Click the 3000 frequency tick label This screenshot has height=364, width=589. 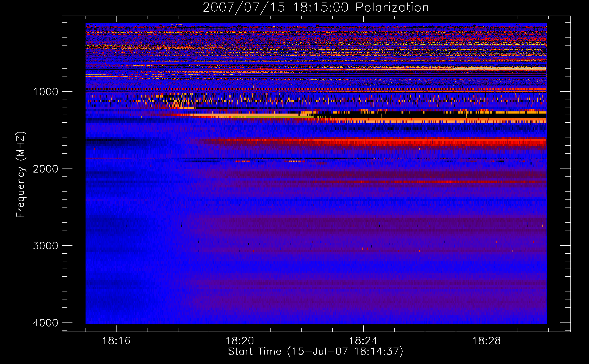[46, 246]
